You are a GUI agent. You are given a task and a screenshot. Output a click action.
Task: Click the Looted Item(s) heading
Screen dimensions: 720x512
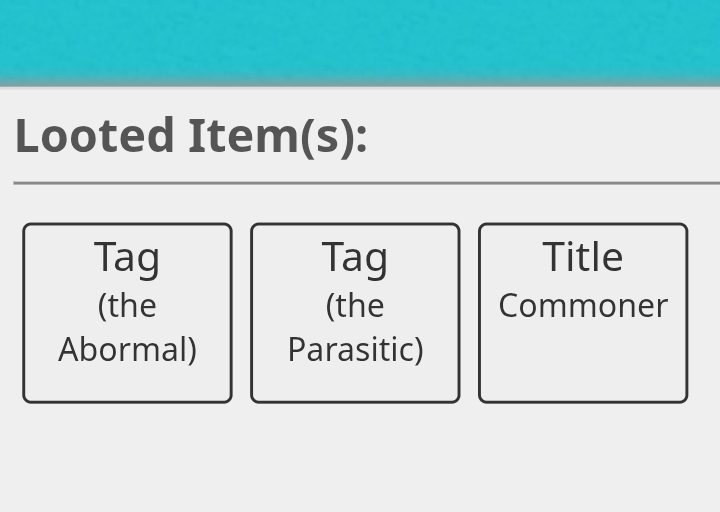191,136
